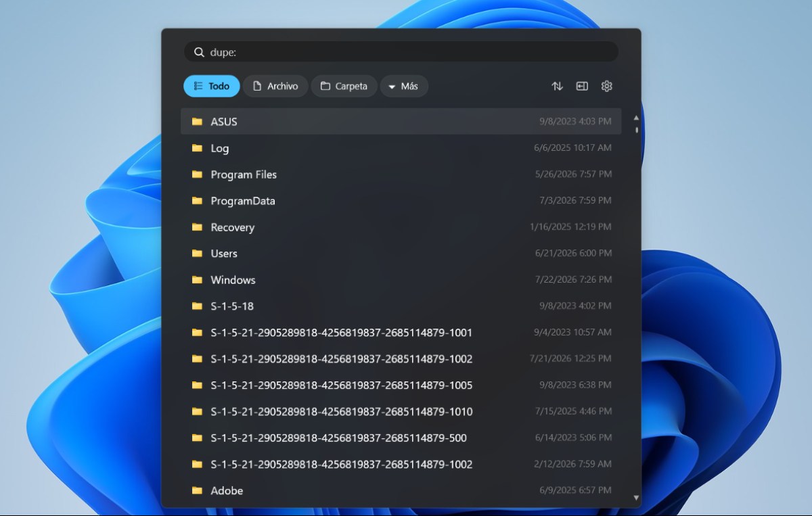Select the folder name ending in -500

339,438
